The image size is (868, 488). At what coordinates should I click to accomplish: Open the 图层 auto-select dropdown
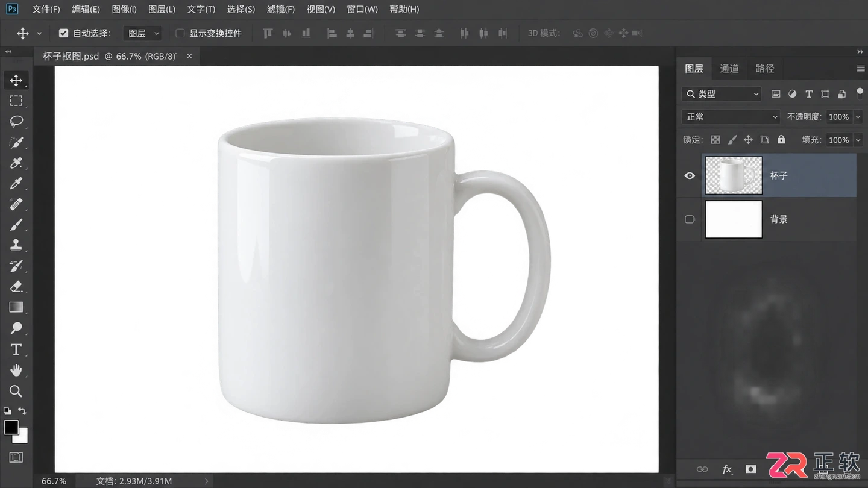click(143, 33)
